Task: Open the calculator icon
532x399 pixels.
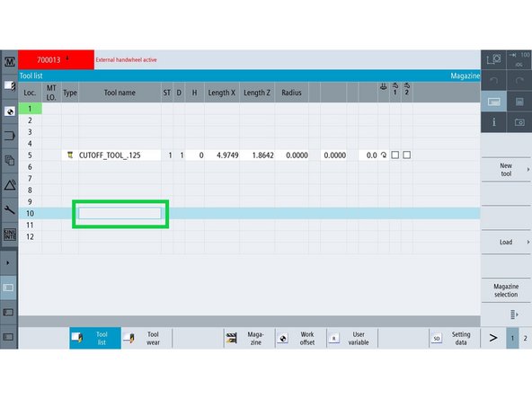Action: click(519, 102)
